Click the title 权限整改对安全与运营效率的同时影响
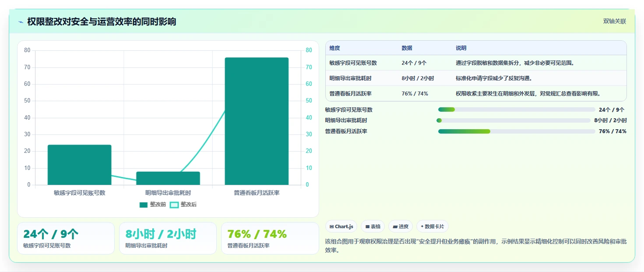The width and height of the screenshot is (644, 272). point(102,22)
